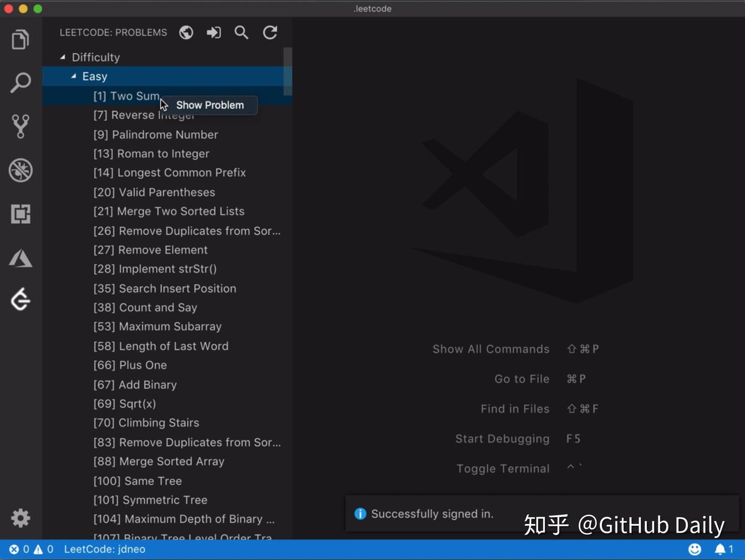Viewport: 745px width, 560px height.
Task: Collapse the Difficulty section
Action: point(63,57)
